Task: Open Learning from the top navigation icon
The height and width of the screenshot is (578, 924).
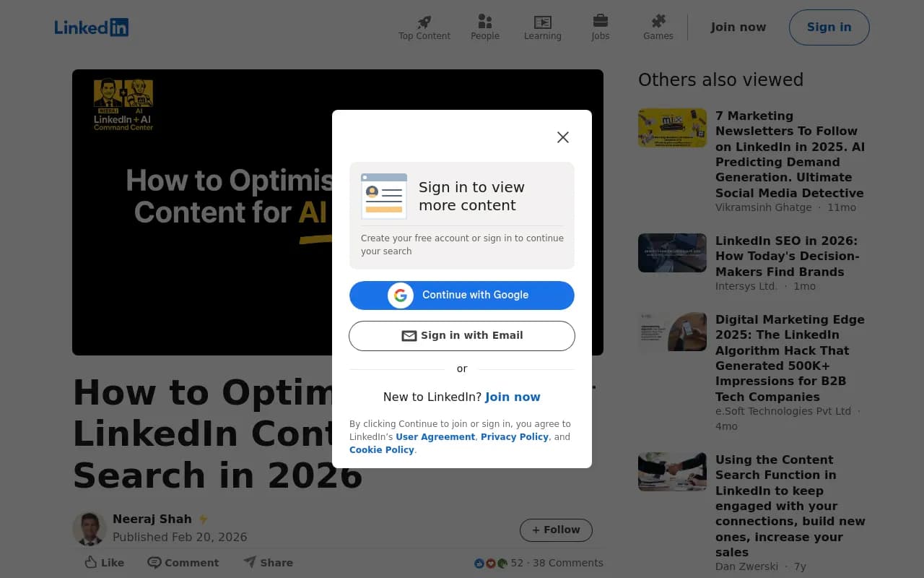Action: 542,22
